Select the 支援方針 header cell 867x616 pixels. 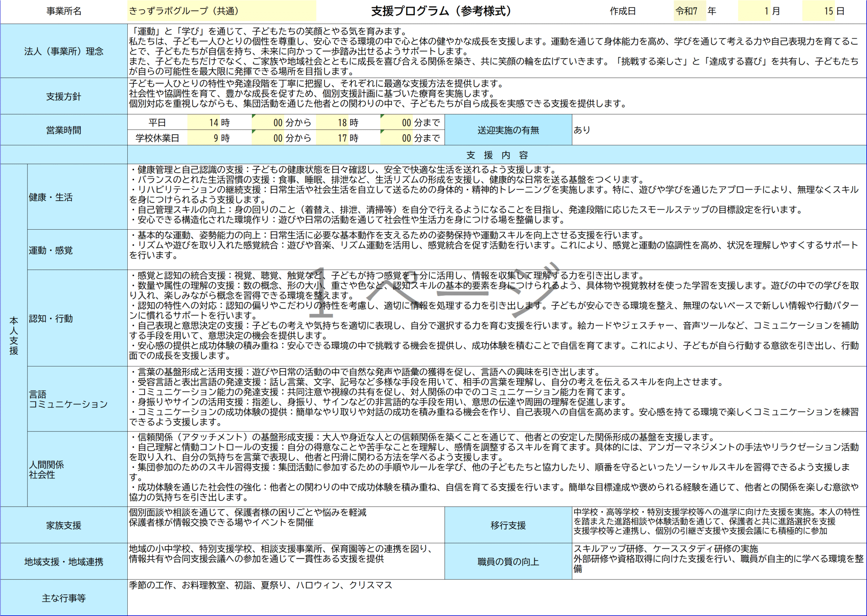[x=64, y=96]
